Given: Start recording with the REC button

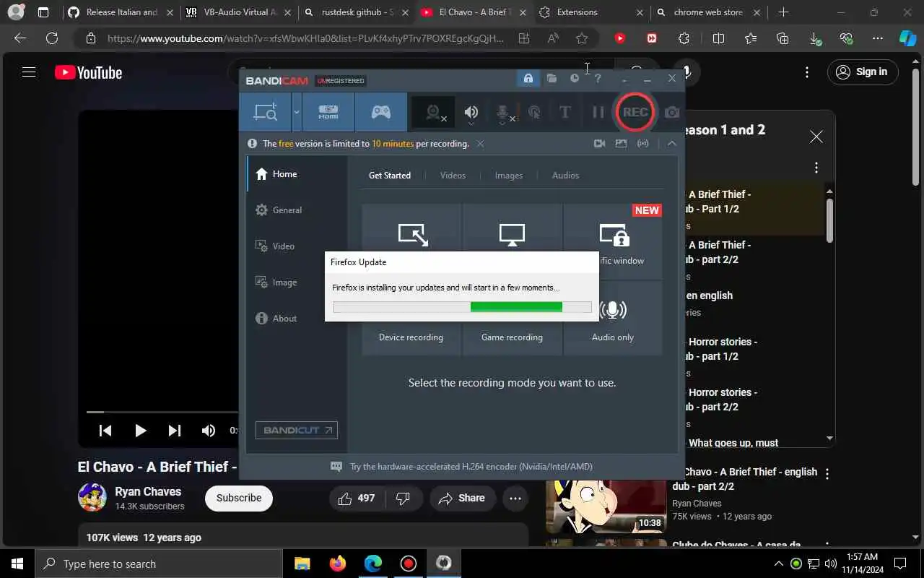Looking at the screenshot, I should [635, 112].
